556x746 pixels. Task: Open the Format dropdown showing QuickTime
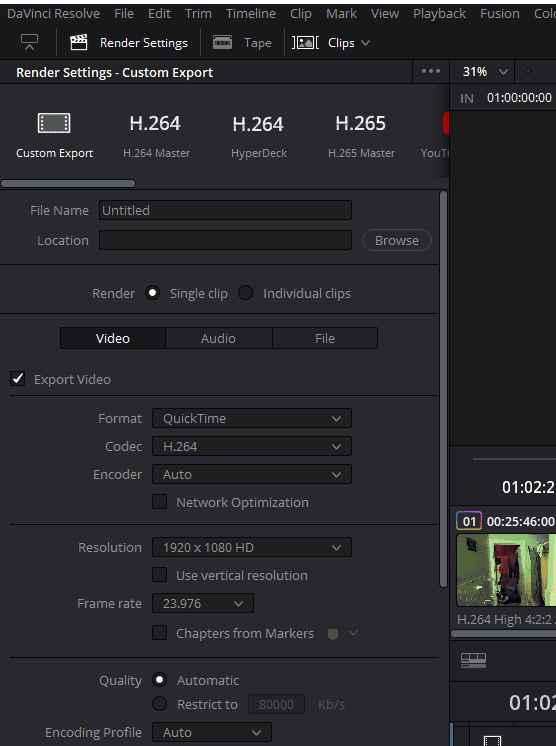coord(252,418)
